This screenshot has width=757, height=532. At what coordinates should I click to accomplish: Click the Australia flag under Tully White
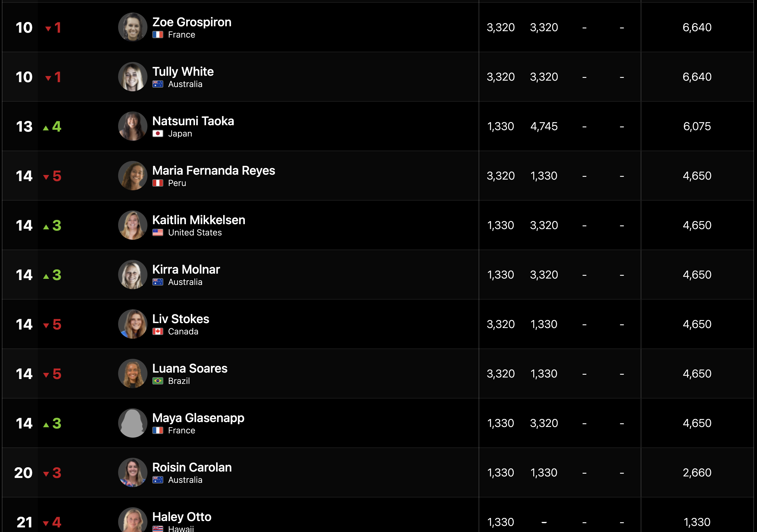158,84
